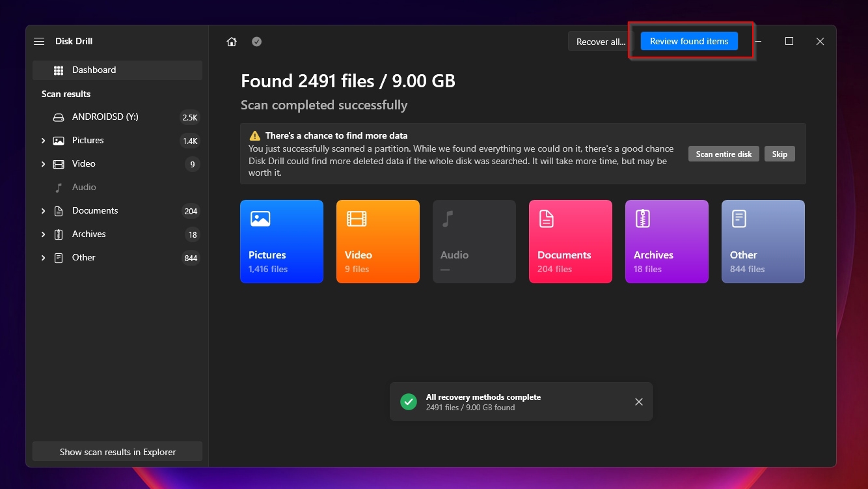Click the Skip button
Screen dimensions: 868x489
[780, 154]
